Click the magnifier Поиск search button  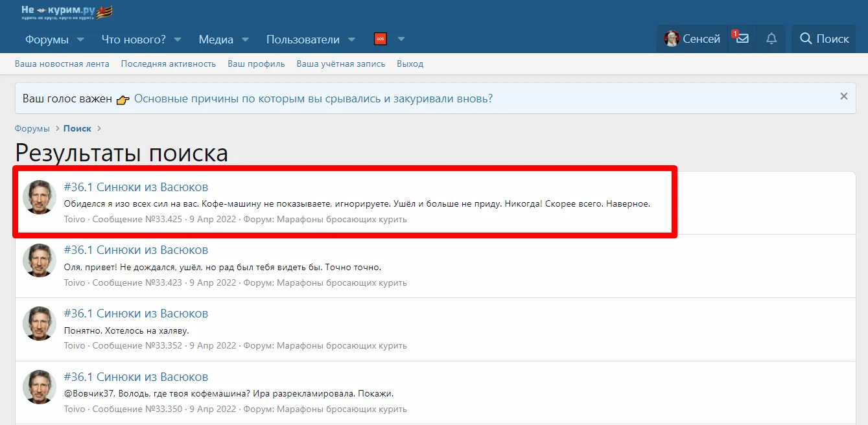[x=824, y=39]
